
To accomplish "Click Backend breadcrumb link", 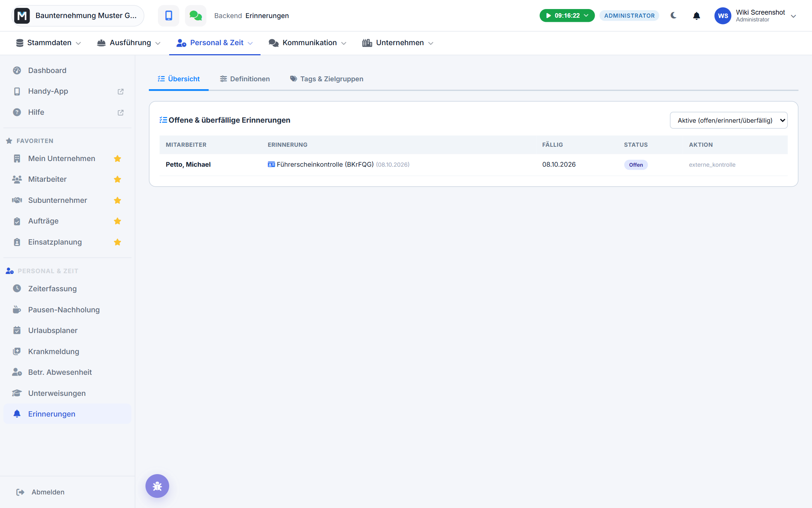I will (x=228, y=16).
